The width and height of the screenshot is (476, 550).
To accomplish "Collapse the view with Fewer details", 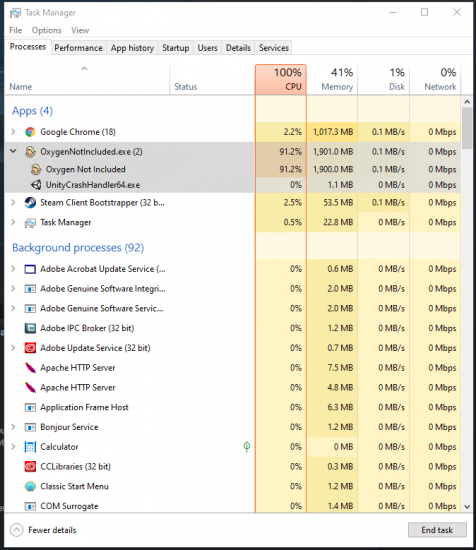I will click(x=43, y=530).
